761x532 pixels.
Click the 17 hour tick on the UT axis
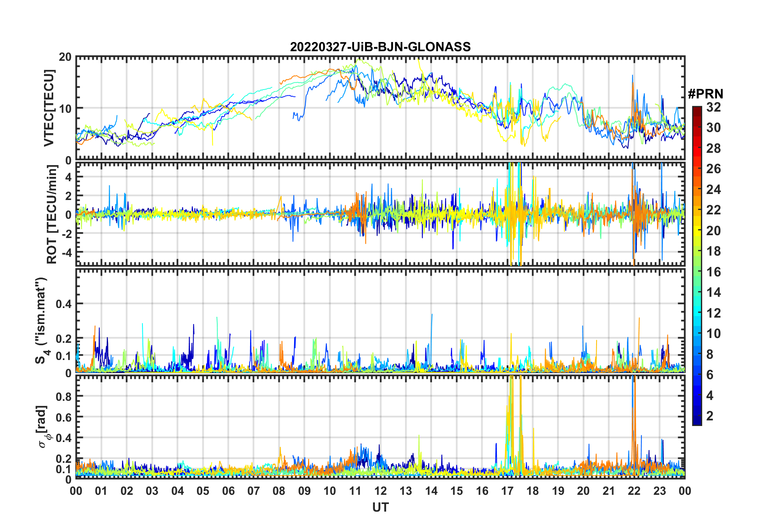tap(507, 491)
